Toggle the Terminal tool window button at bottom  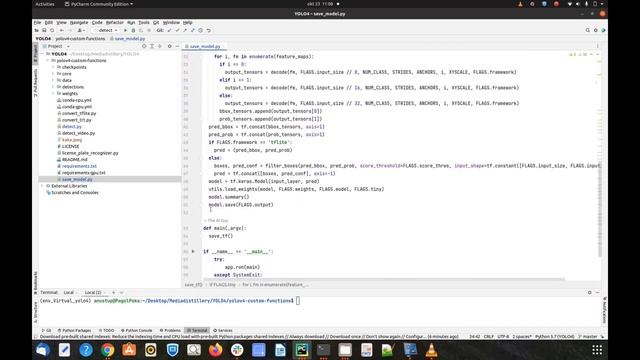point(197,330)
